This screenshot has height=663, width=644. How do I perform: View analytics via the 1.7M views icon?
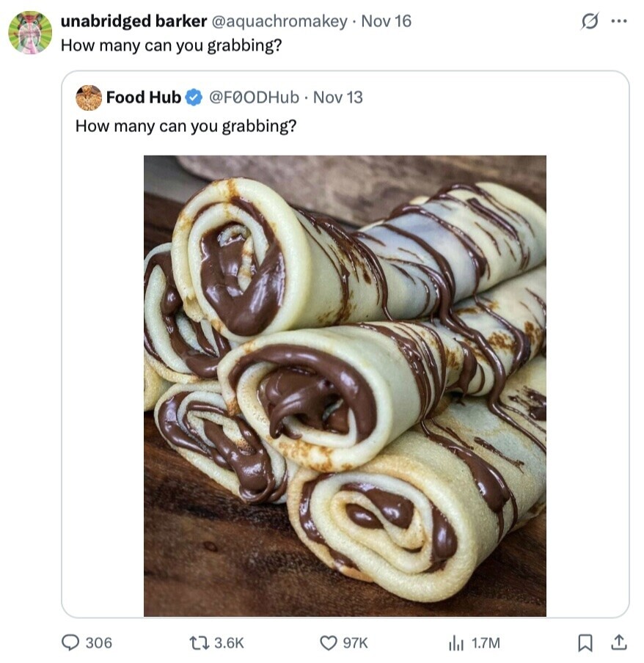[x=456, y=642]
